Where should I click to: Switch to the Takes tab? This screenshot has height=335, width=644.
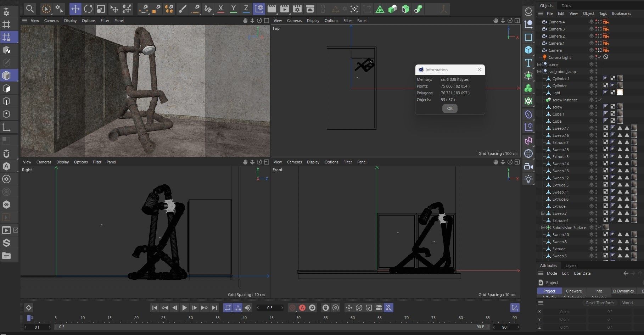pos(566,6)
